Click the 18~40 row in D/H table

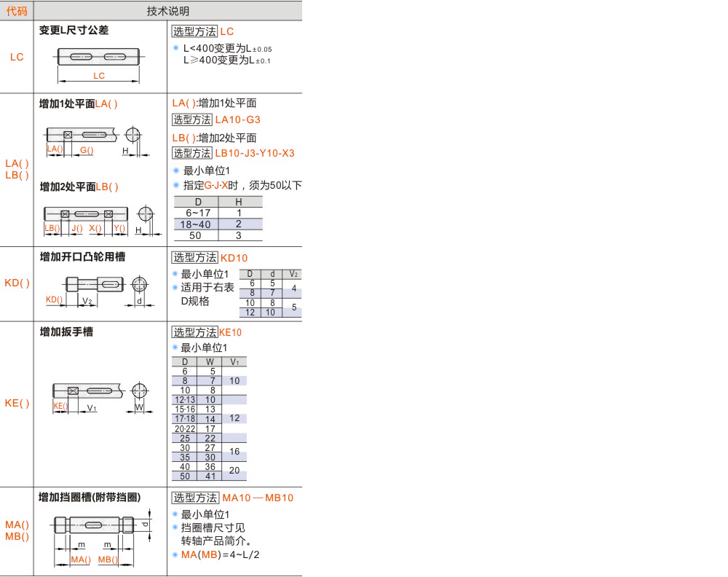[218, 224]
